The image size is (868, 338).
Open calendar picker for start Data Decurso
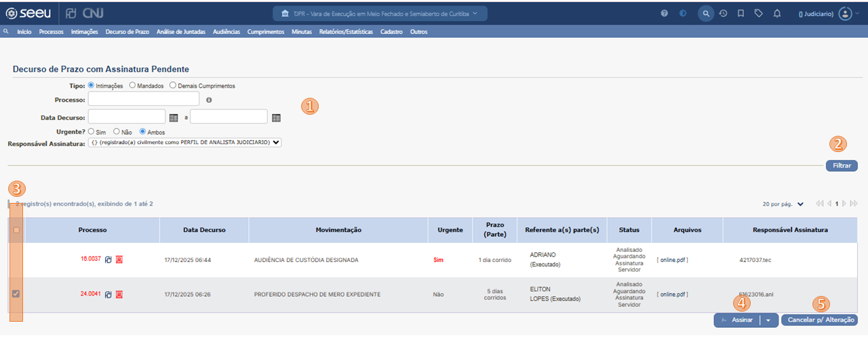[174, 117]
